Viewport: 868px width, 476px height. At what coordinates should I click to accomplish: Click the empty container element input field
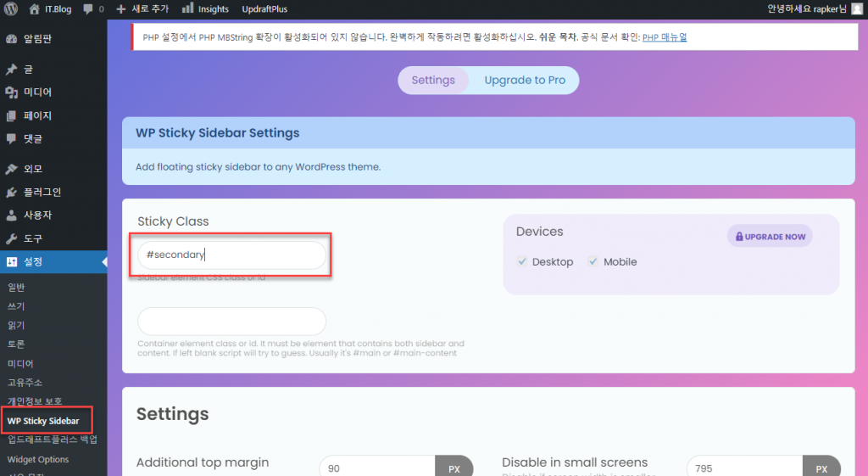231,322
